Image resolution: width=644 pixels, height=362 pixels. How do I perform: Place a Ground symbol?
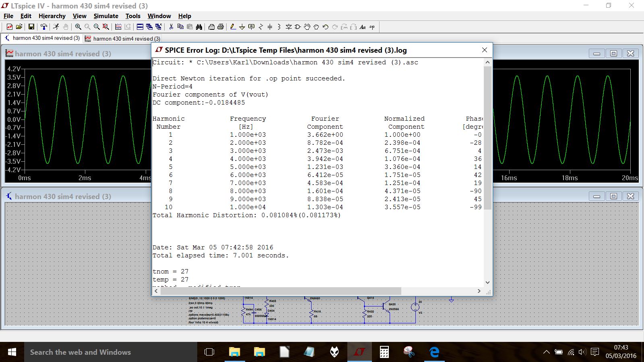point(242,27)
